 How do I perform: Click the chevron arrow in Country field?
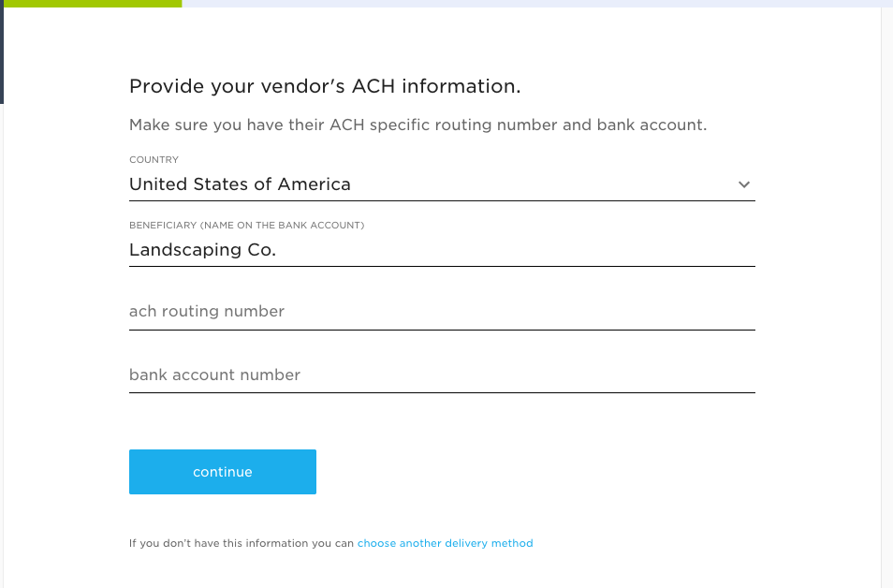(x=744, y=184)
